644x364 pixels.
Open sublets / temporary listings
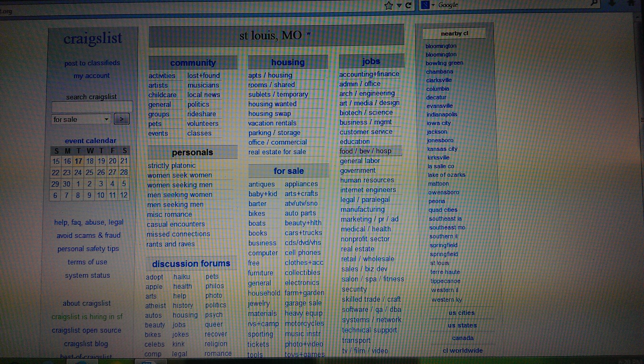(x=278, y=95)
